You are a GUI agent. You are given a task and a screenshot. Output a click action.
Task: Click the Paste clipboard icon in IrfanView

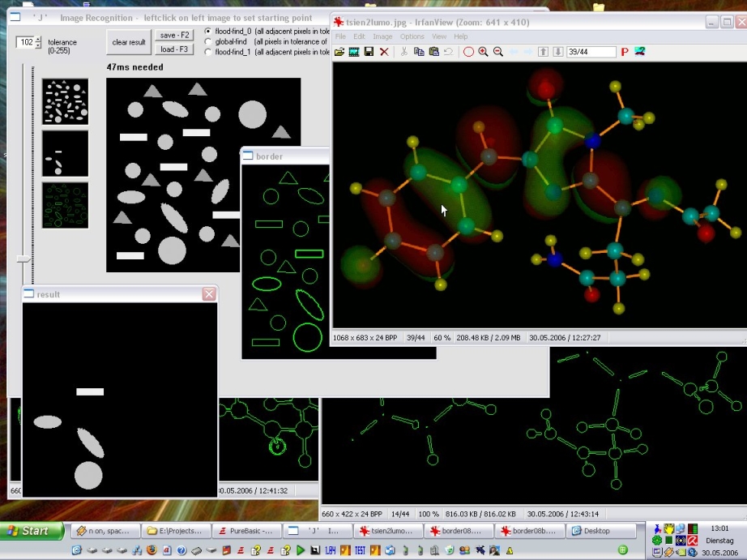(433, 52)
